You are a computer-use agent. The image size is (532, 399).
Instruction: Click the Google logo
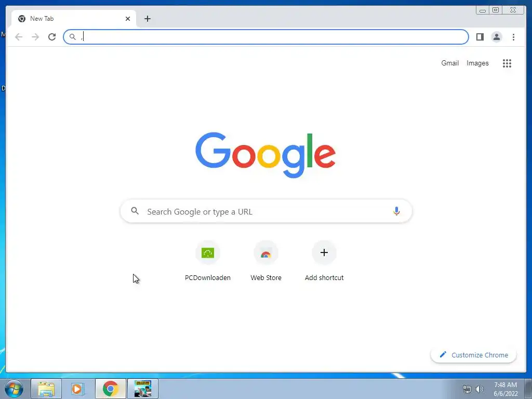pos(265,155)
